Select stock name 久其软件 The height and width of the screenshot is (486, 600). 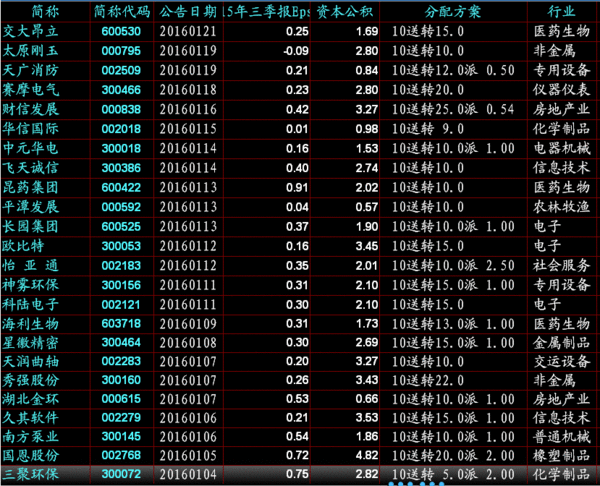click(x=30, y=418)
